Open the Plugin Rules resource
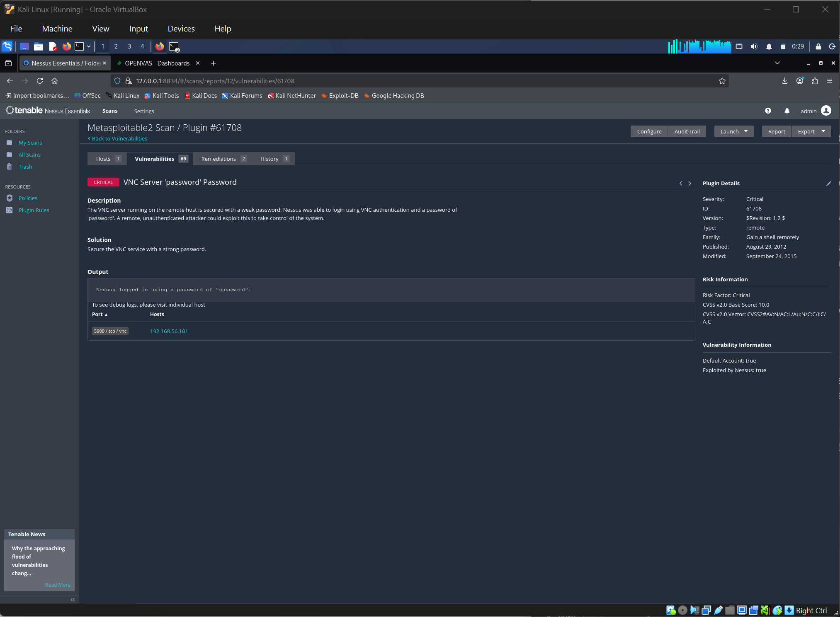This screenshot has width=840, height=617. click(34, 210)
